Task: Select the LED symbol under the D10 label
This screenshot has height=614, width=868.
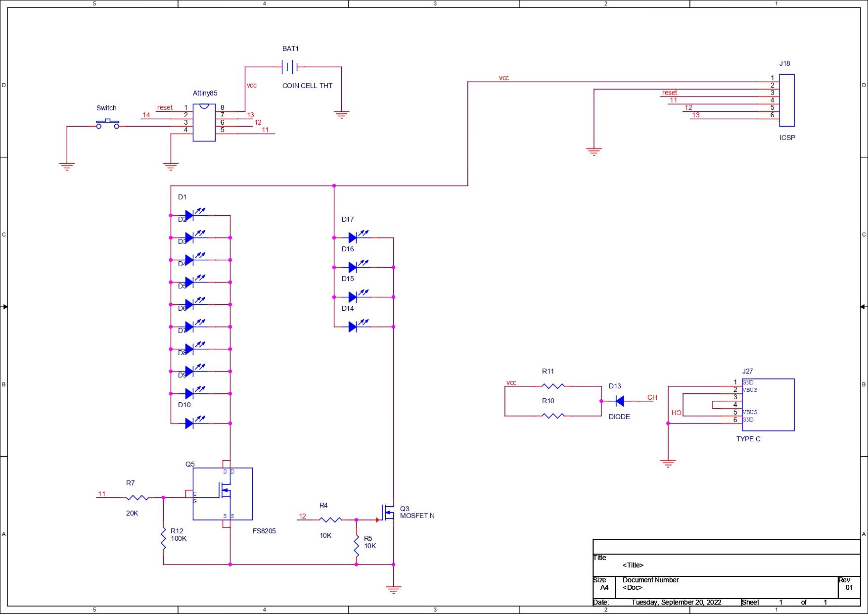Action: 195,422
